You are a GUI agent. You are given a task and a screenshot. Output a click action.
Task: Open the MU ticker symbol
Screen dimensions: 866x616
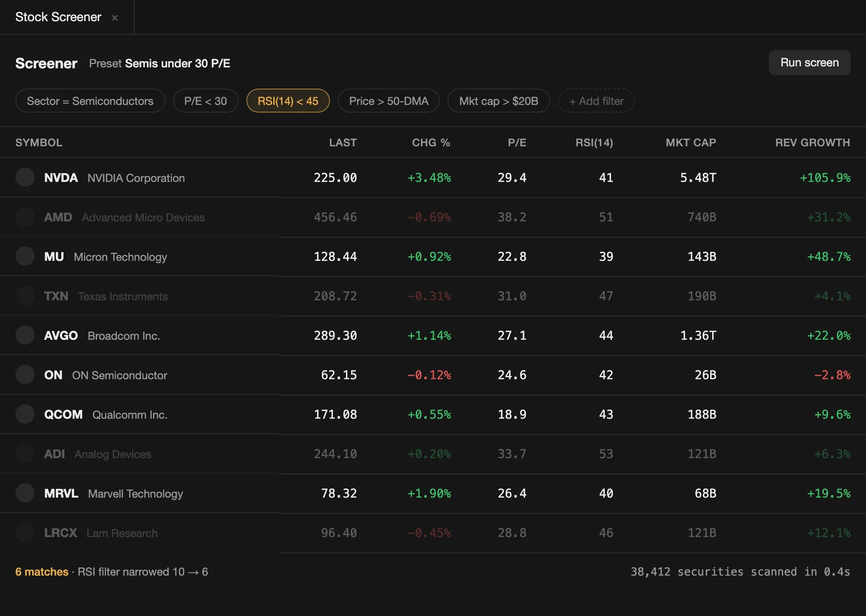54,257
